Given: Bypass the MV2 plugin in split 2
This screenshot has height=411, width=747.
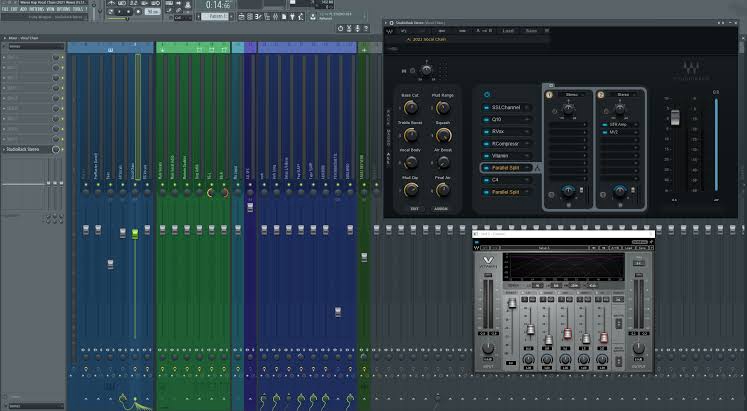Looking at the screenshot, I should [604, 132].
